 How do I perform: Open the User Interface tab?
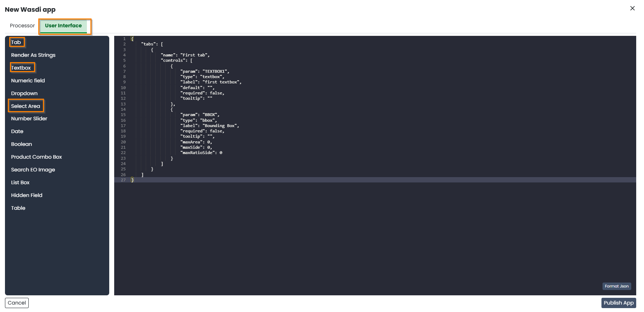(63, 26)
